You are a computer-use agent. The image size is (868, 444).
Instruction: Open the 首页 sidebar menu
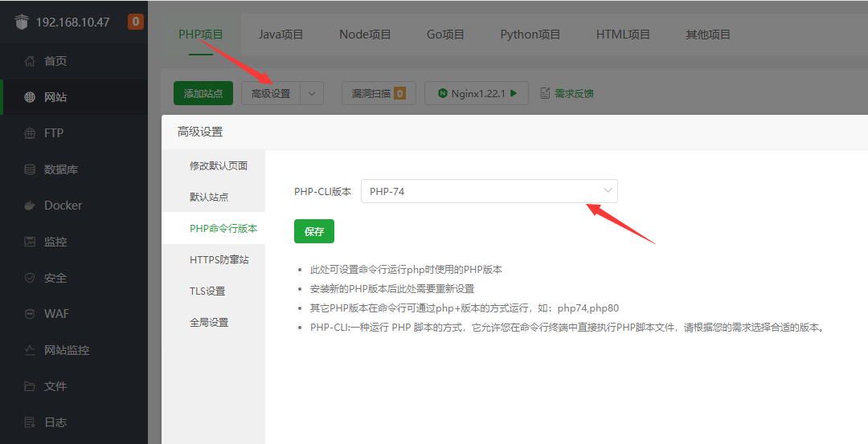(x=74, y=61)
